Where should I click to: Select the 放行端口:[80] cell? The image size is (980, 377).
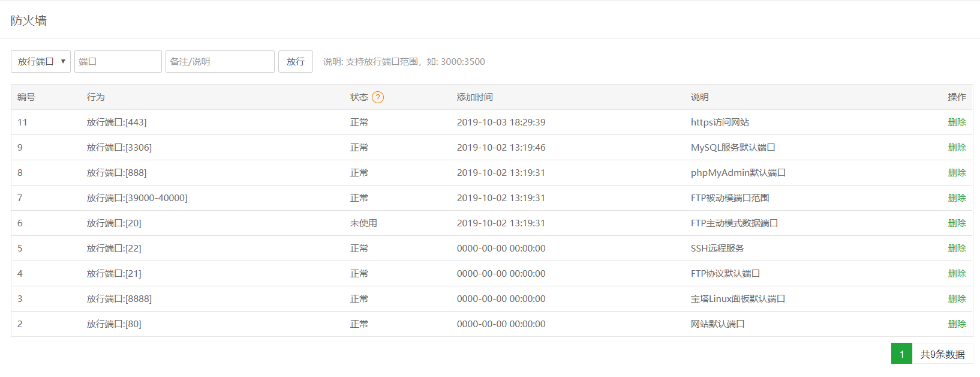(x=114, y=324)
